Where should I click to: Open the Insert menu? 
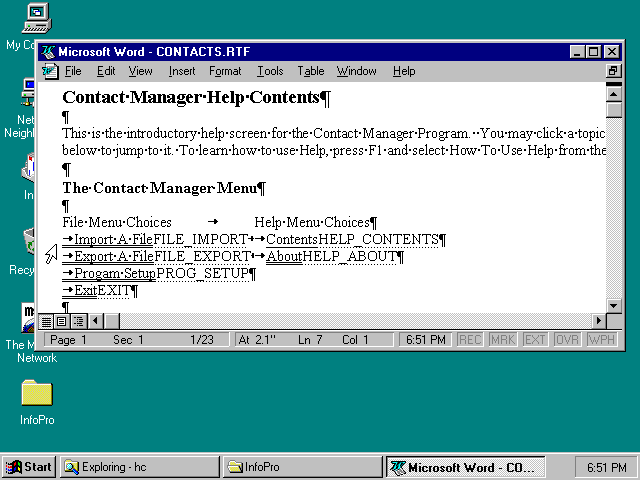[x=181, y=71]
